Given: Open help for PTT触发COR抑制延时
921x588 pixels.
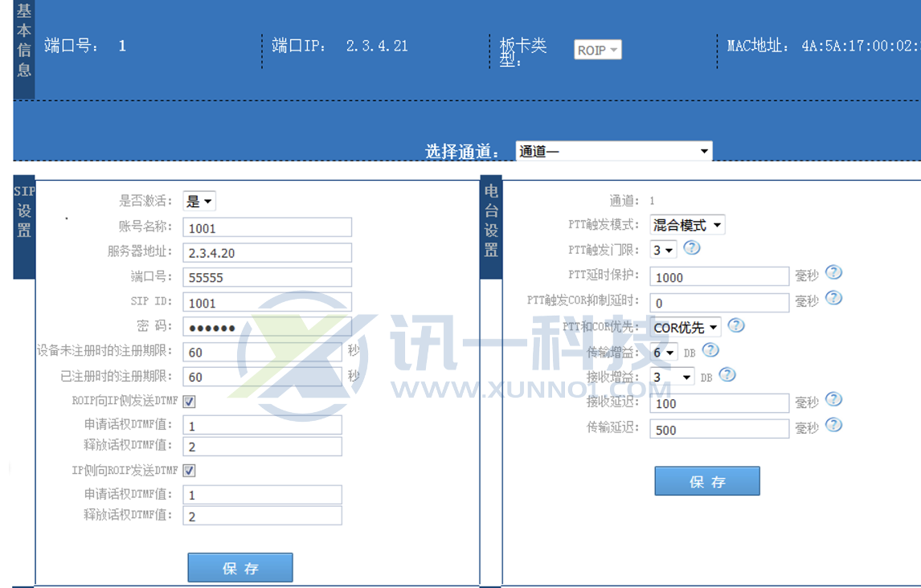Looking at the screenshot, I should [x=833, y=299].
